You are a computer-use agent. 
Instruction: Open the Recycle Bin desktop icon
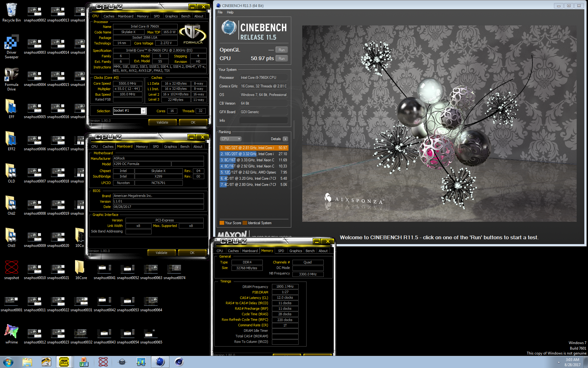point(11,12)
